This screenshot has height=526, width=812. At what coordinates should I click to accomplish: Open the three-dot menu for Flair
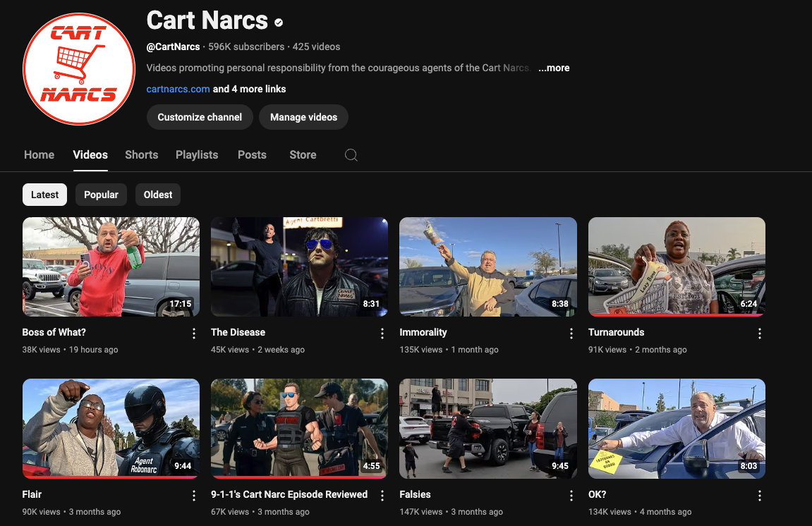[x=194, y=496]
